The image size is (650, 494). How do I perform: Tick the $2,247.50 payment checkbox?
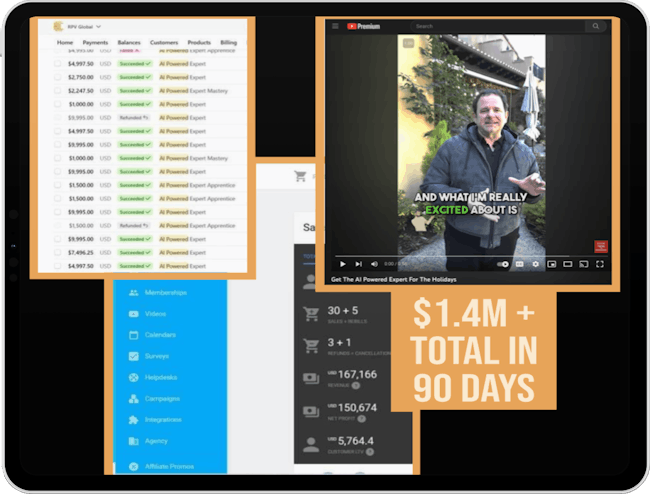pyautogui.click(x=58, y=90)
